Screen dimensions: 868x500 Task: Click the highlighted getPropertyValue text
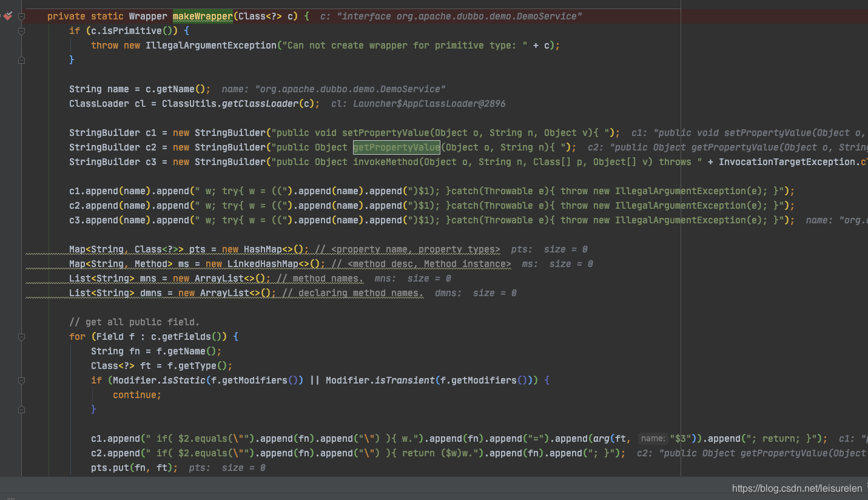397,147
